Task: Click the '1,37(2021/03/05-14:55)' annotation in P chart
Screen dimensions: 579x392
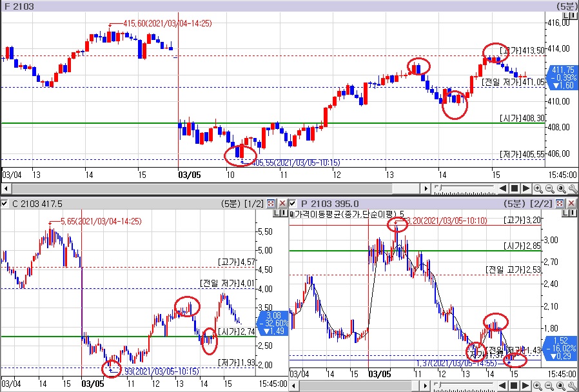Action: 456,364
